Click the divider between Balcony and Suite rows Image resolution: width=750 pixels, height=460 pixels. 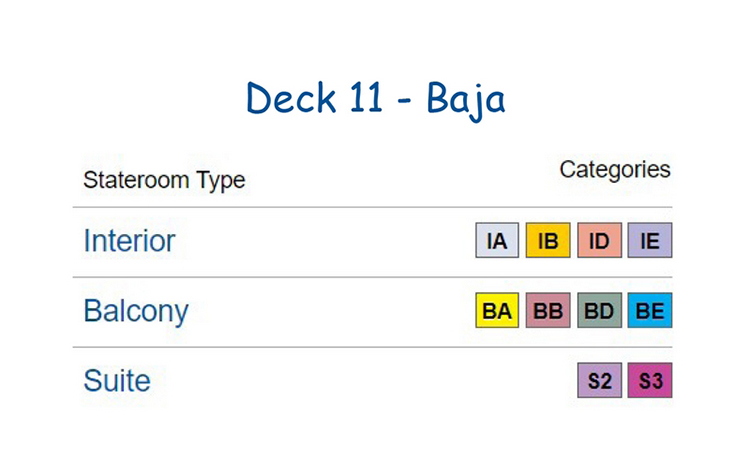point(373,347)
